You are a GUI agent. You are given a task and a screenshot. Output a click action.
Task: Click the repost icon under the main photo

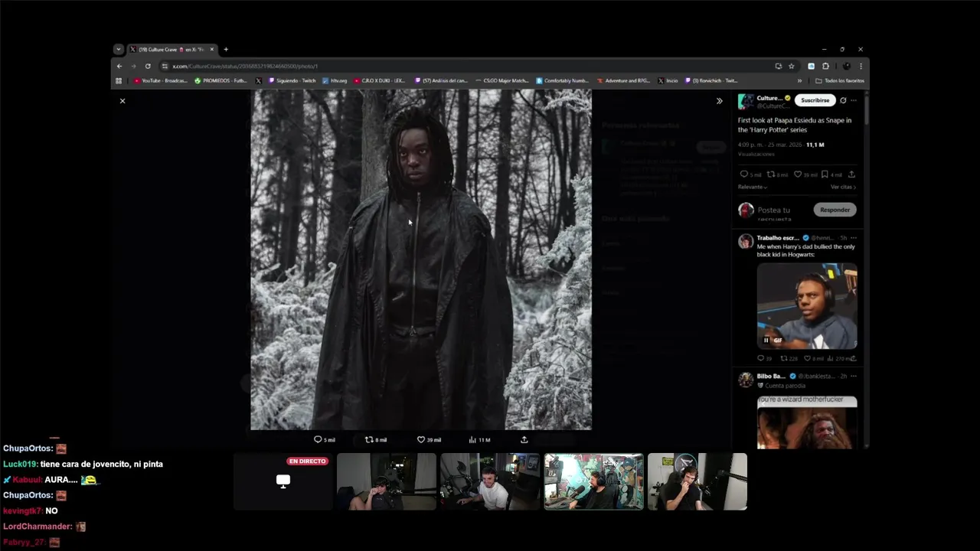click(369, 439)
